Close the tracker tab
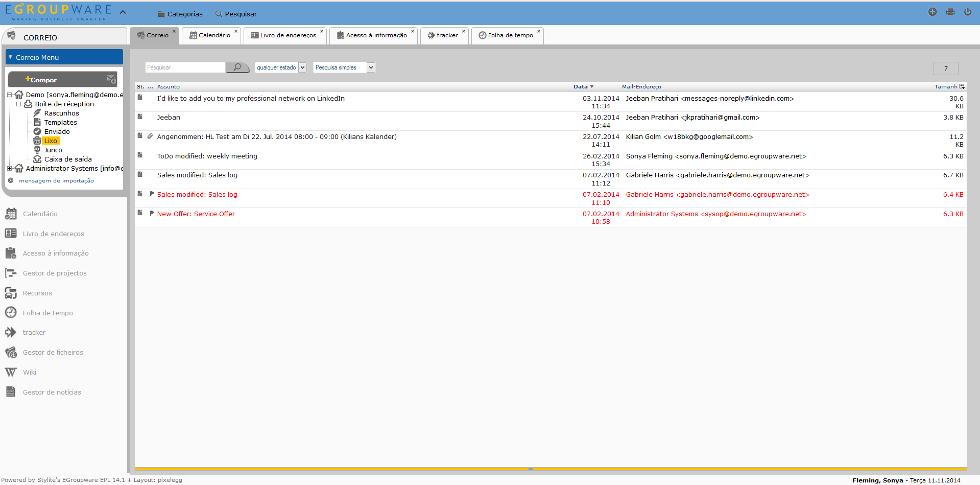The height and width of the screenshot is (485, 980). 464,31
